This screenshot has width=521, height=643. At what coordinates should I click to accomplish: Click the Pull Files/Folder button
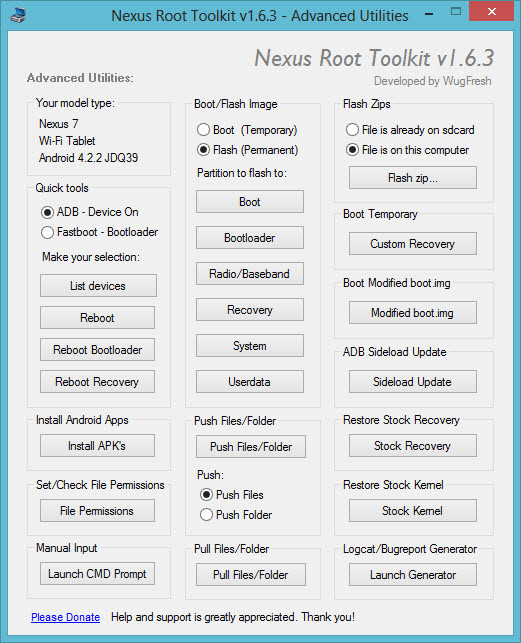pos(251,575)
